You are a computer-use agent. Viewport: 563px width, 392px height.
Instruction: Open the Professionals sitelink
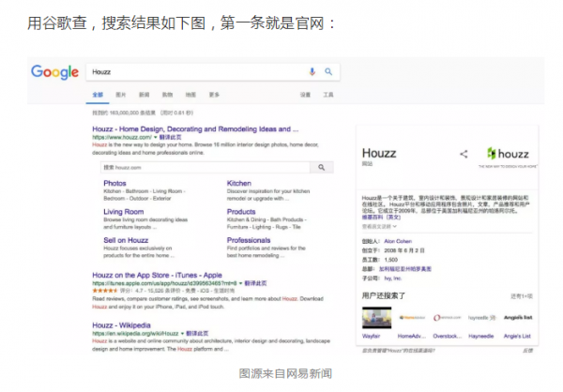click(249, 240)
